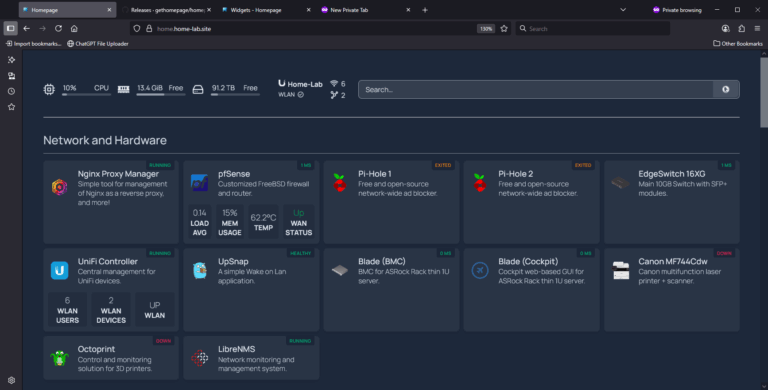Click the EdgeSwitch 16XG device icon
Screen dimensions: 768x390
pos(620,183)
